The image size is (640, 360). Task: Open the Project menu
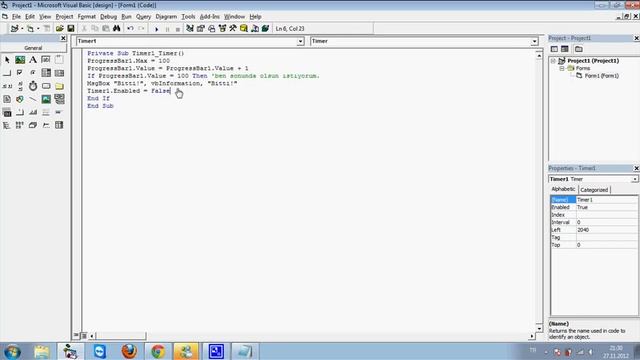pos(64,17)
